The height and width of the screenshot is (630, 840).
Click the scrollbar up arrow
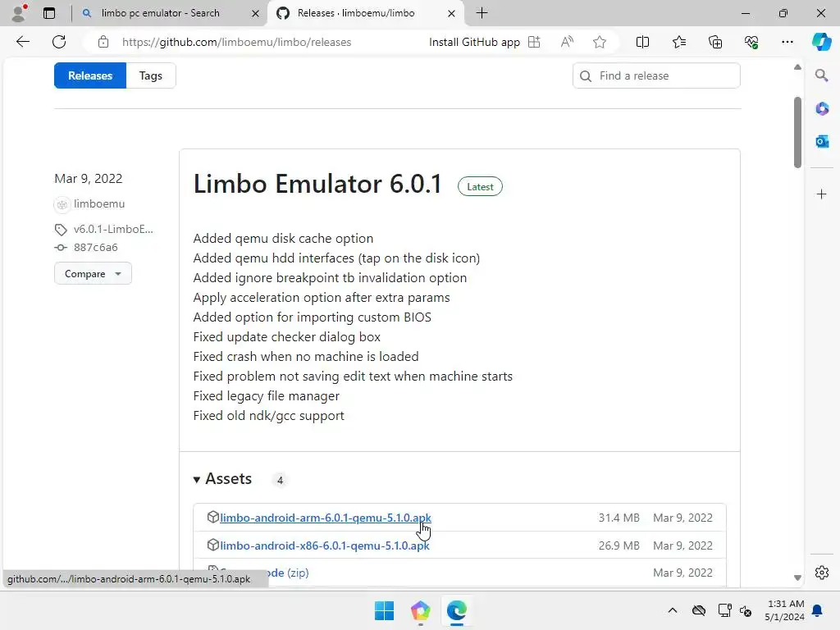[797, 67]
